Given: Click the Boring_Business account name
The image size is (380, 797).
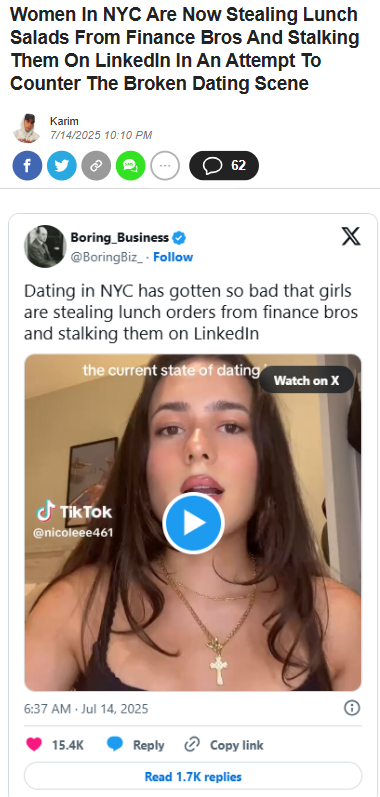Looking at the screenshot, I should (119, 237).
